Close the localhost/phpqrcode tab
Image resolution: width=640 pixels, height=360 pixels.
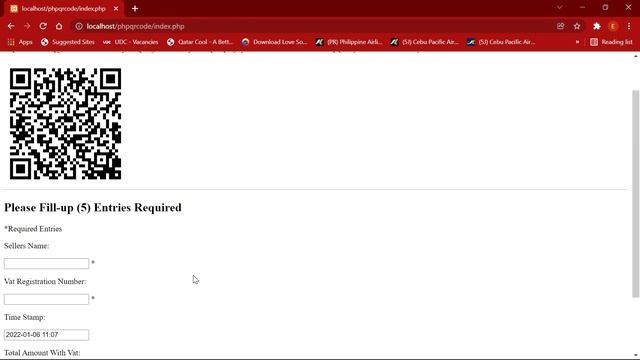tap(116, 9)
